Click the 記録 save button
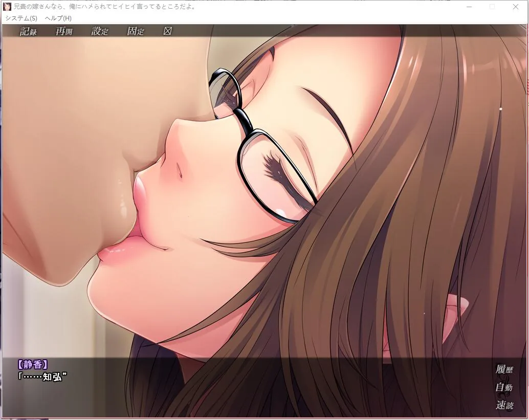Screen dimensions: 529x420 28,31
